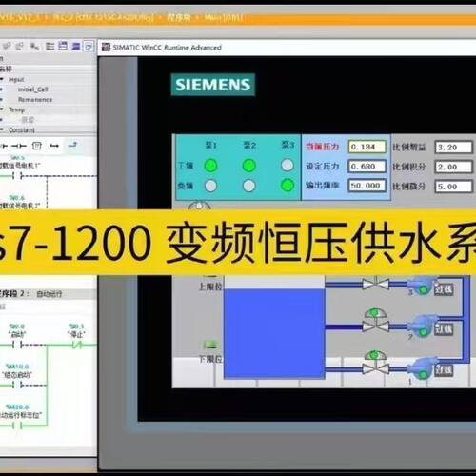The width and height of the screenshot is (476, 476).
Task: Click the green 下限位 level sensor icon
Action: pos(210,345)
